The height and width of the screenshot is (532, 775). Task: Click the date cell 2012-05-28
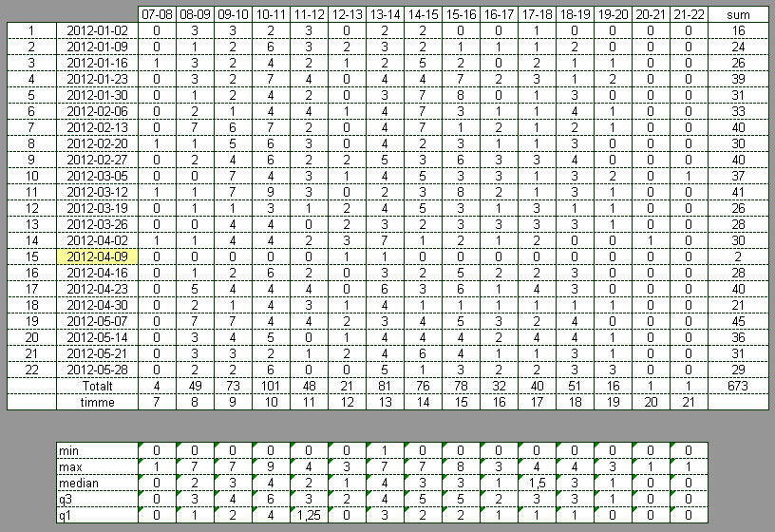click(98, 370)
